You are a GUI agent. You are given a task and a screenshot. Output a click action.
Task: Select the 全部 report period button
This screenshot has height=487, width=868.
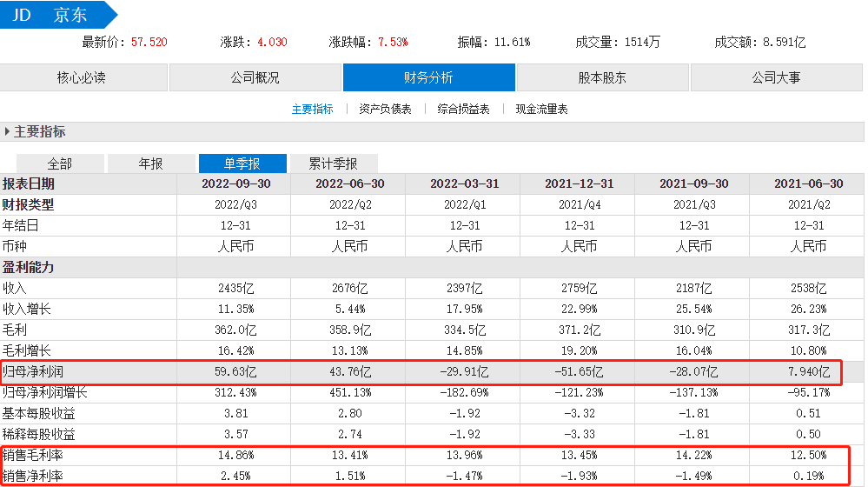pos(60,163)
